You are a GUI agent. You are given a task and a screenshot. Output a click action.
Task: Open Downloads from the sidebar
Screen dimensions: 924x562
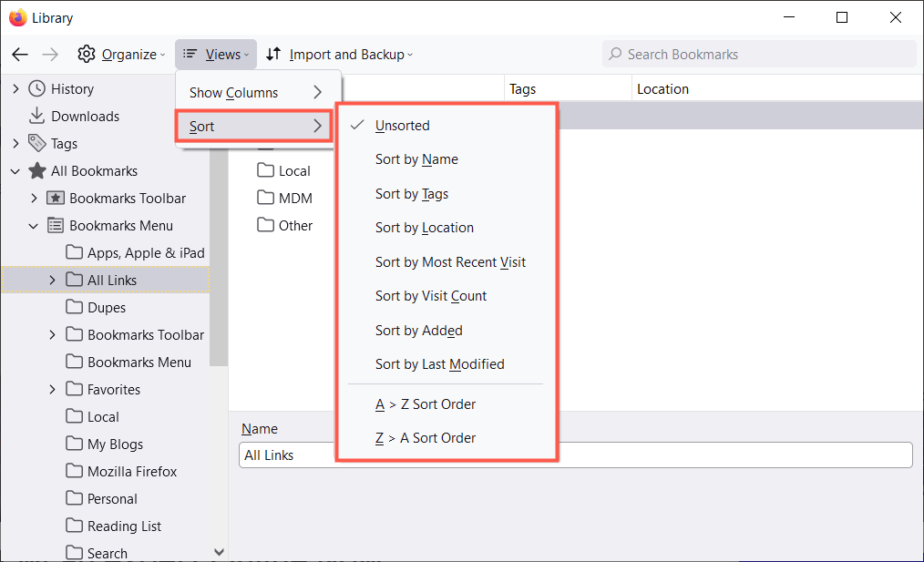coord(85,117)
